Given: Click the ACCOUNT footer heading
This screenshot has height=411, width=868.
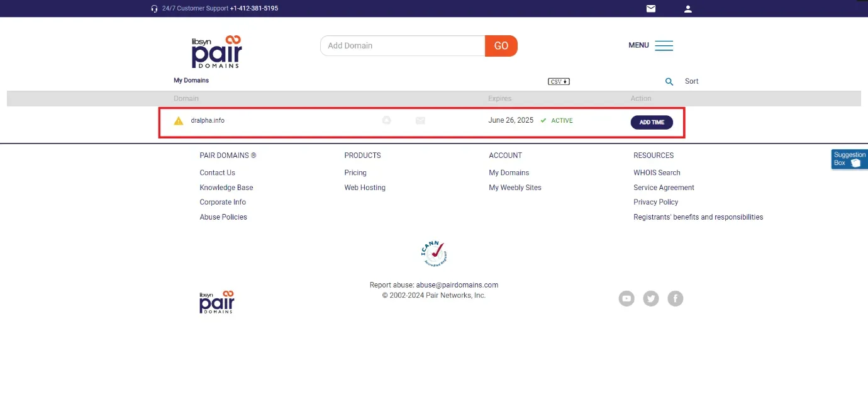Looking at the screenshot, I should pos(506,155).
